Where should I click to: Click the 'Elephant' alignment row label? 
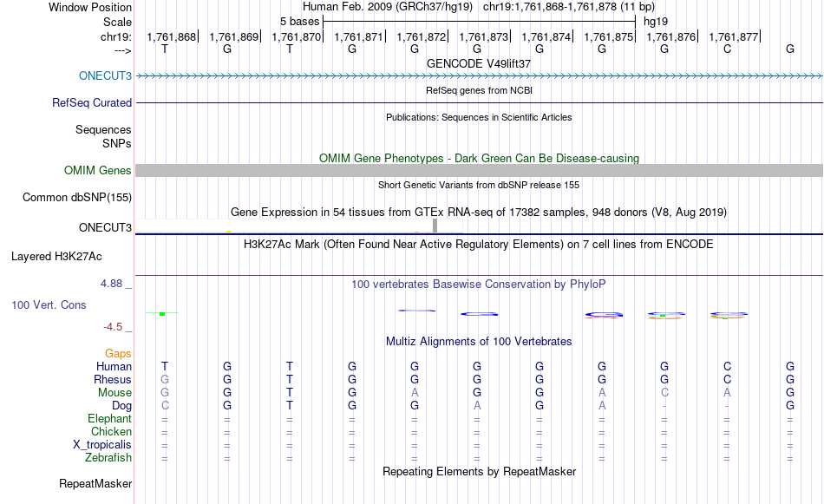(x=109, y=418)
